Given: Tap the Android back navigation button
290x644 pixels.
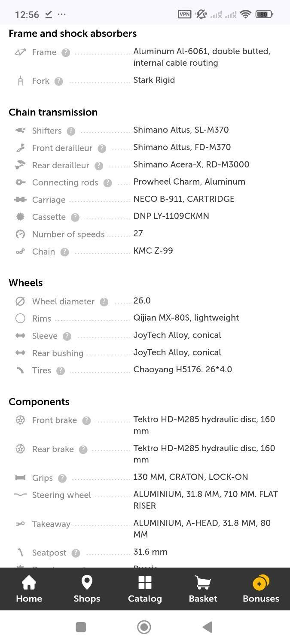Looking at the screenshot, I should tap(208, 627).
